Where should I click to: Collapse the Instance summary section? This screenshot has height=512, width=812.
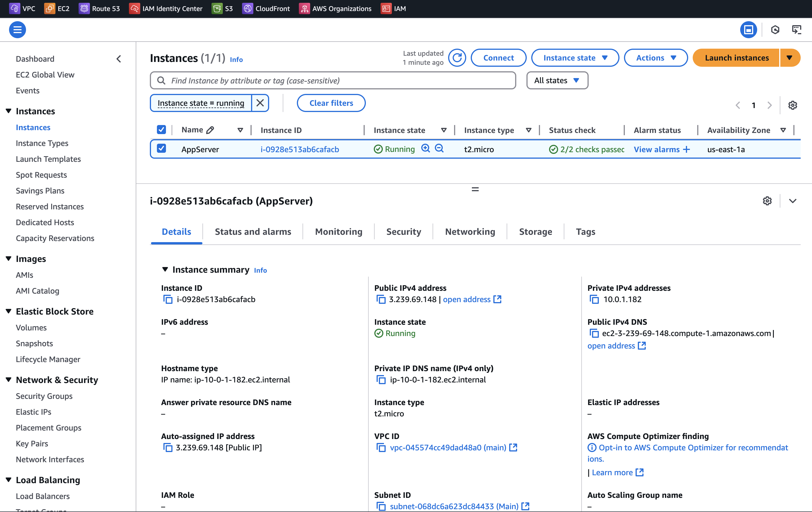tap(165, 269)
